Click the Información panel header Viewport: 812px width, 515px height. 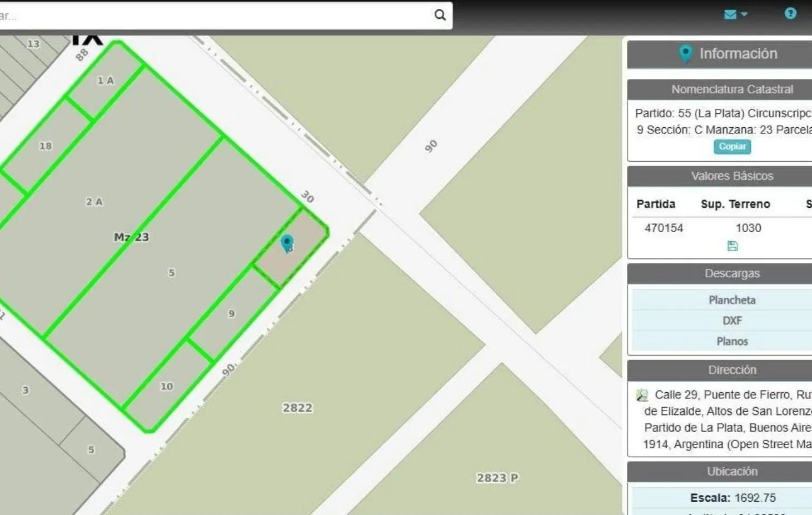[720, 54]
